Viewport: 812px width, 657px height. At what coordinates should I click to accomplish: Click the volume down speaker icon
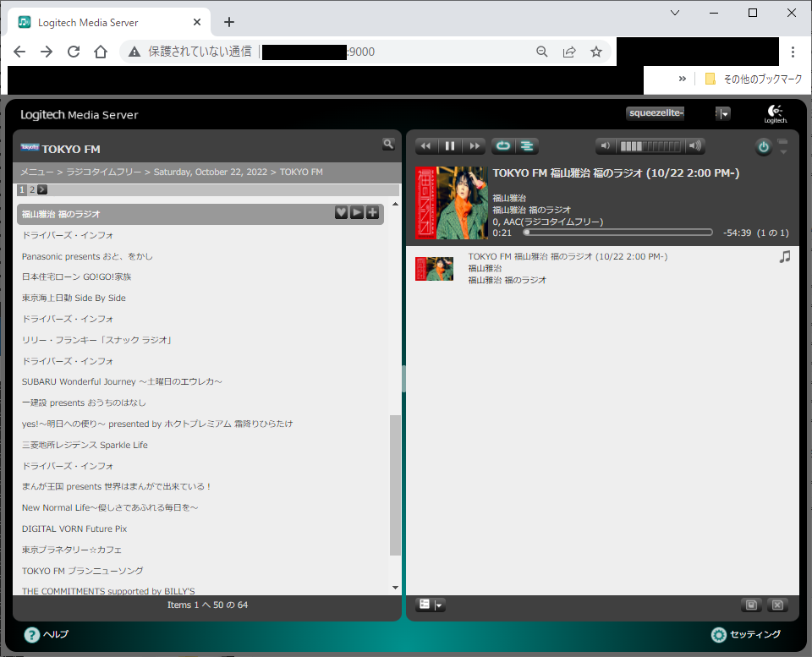[x=605, y=146]
